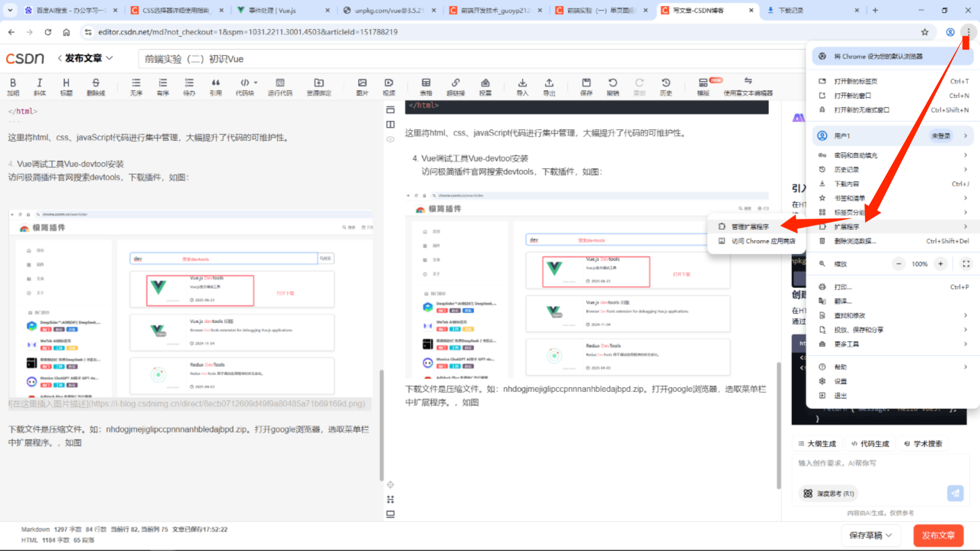The image size is (980, 551).
Task: Insert an image with the 图片 tool
Action: [x=362, y=87]
